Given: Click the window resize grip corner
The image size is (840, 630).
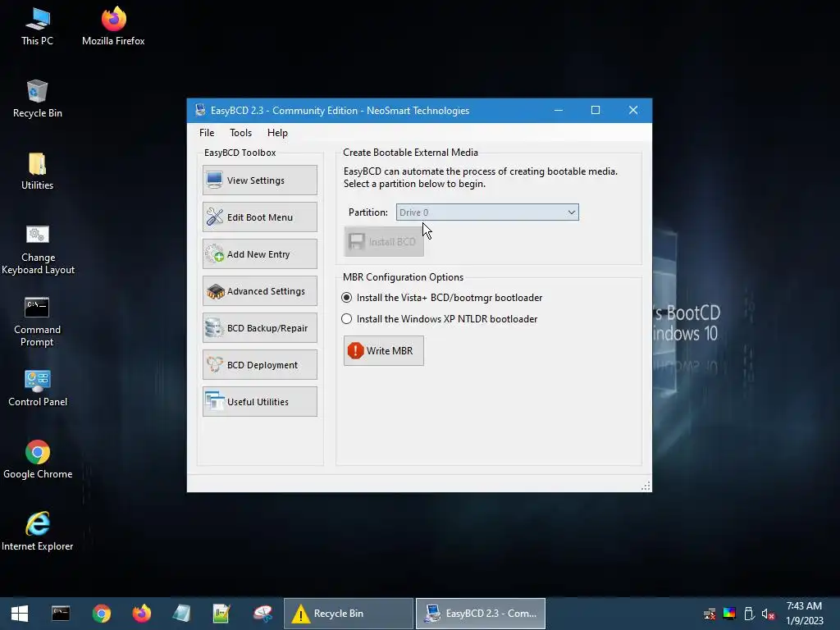Looking at the screenshot, I should point(646,486).
